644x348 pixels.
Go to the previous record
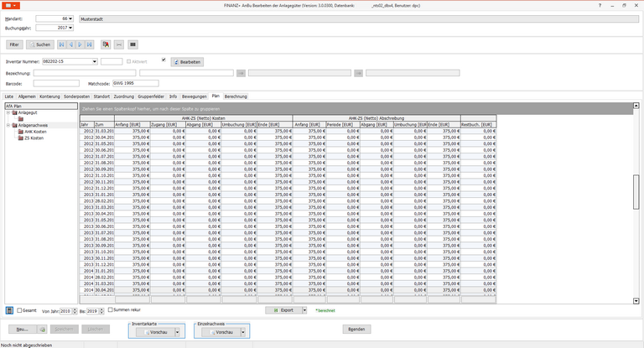(70, 44)
